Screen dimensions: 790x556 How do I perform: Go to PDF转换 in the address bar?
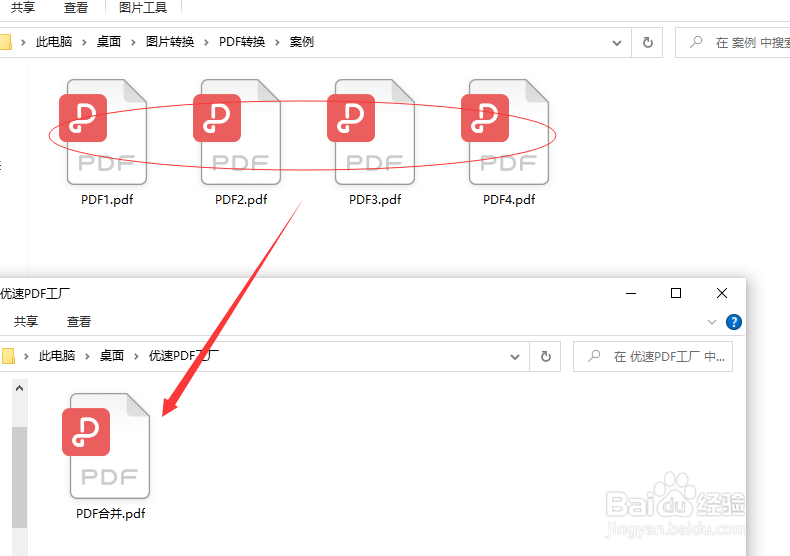click(x=242, y=42)
